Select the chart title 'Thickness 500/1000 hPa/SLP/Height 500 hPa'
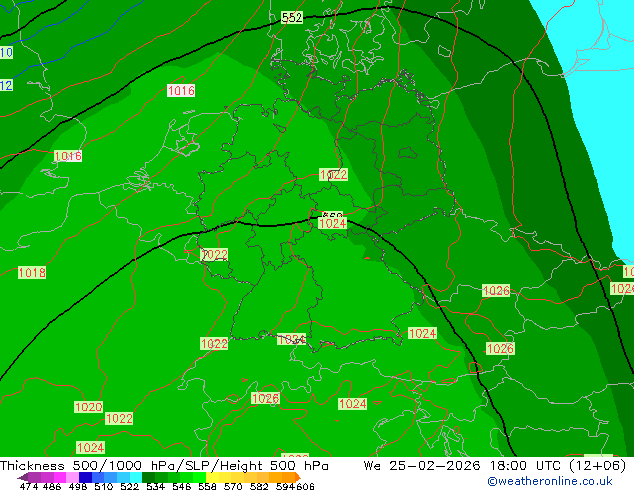The width and height of the screenshot is (634, 490). click(x=164, y=466)
